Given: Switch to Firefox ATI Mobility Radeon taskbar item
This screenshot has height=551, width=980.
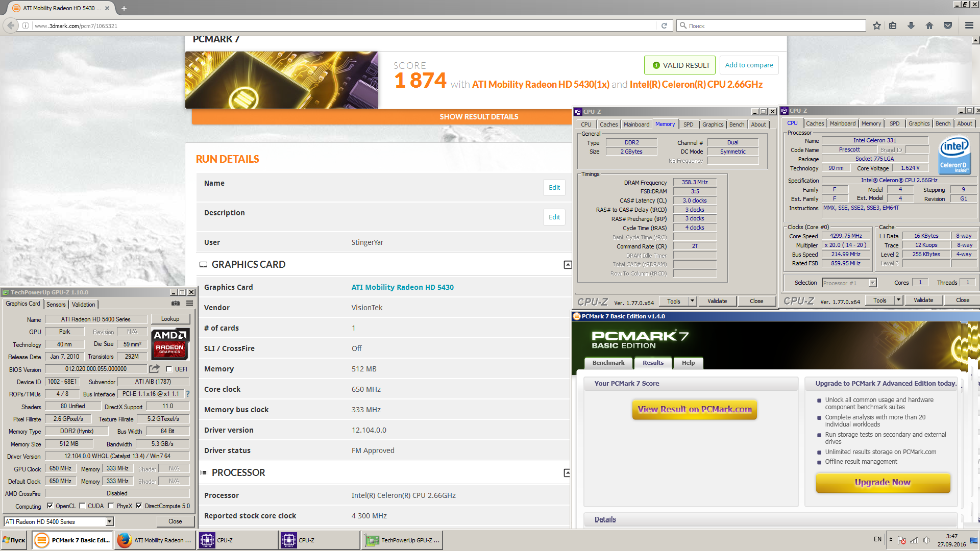Looking at the screenshot, I should tap(155, 540).
